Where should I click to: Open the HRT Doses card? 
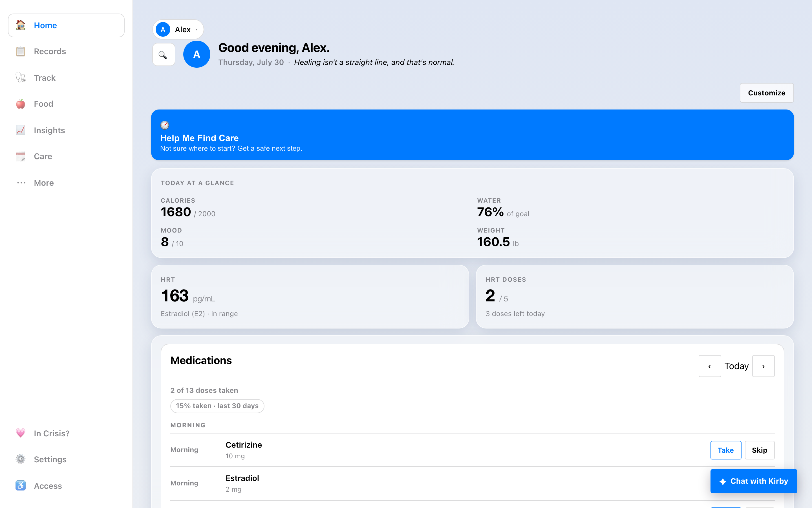[634, 297]
